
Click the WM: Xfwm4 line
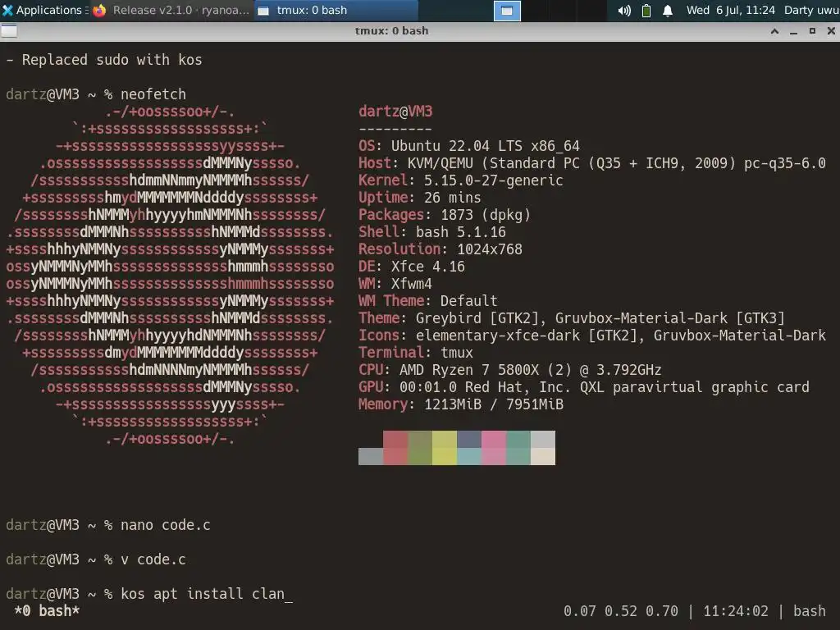coord(395,283)
